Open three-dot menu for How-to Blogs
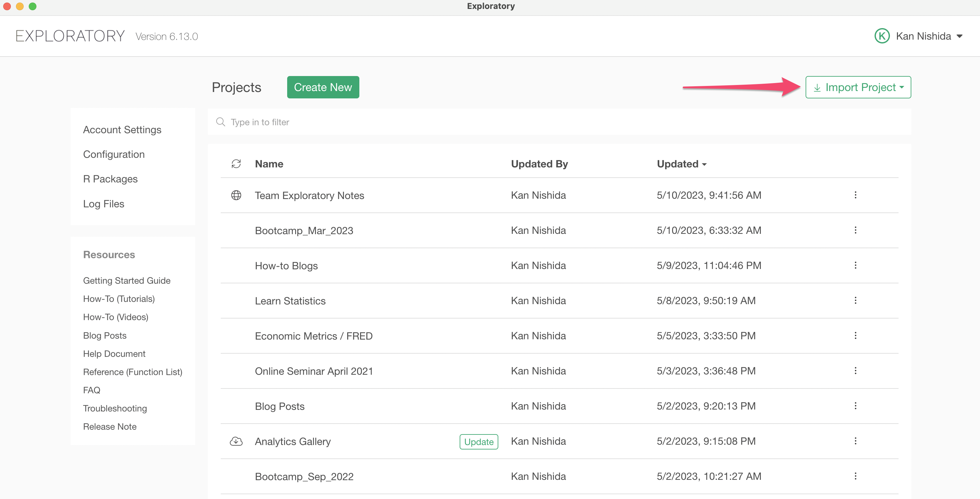The image size is (980, 499). coord(855,265)
